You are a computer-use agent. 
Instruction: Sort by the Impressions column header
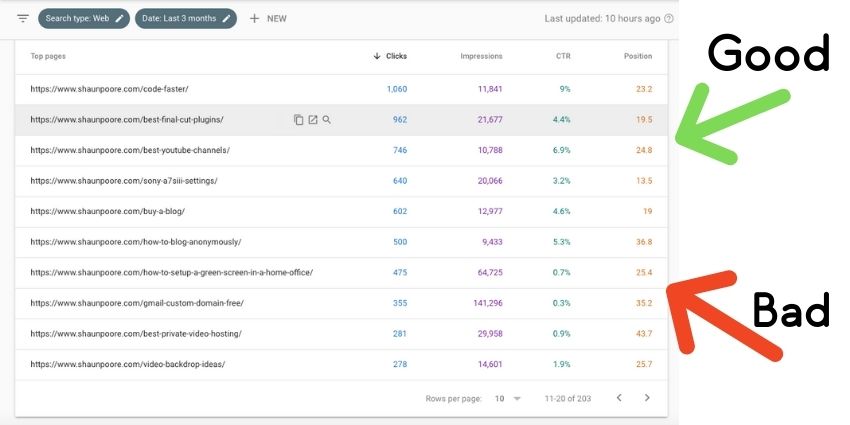[481, 56]
